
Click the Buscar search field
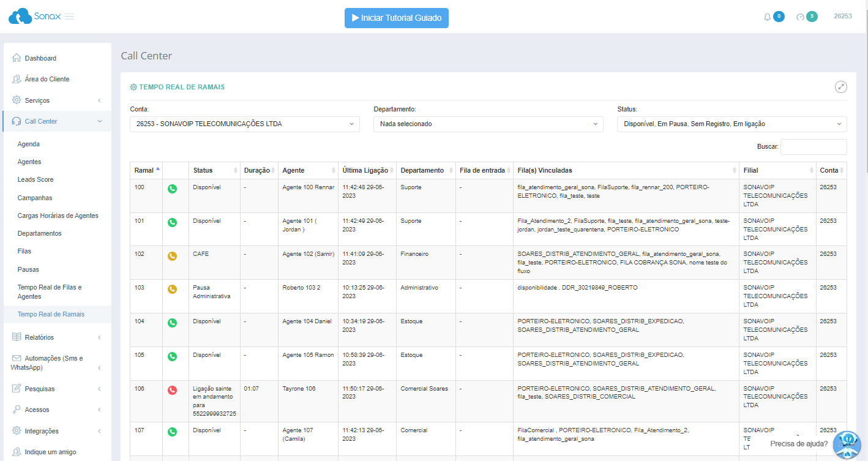pos(813,147)
